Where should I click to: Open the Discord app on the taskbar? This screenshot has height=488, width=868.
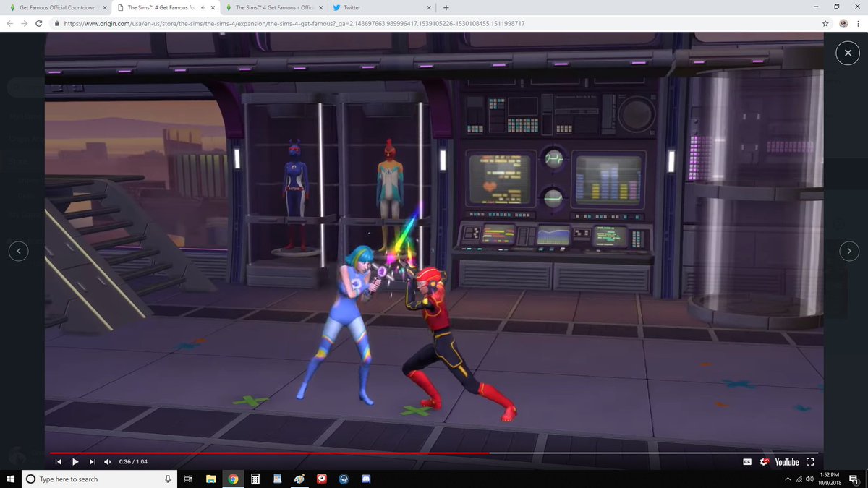click(366, 479)
